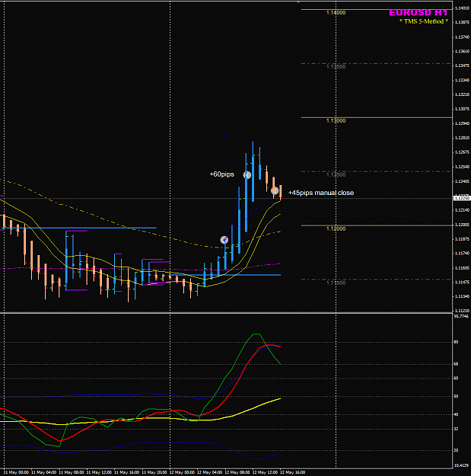Select the +60pips text annotation
This screenshot has width=471, height=476.
click(222, 174)
